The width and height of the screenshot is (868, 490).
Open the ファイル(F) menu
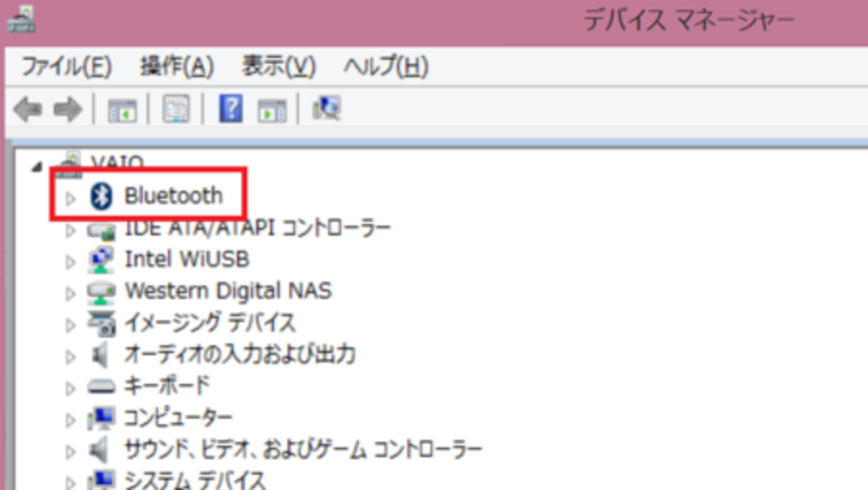click(66, 67)
